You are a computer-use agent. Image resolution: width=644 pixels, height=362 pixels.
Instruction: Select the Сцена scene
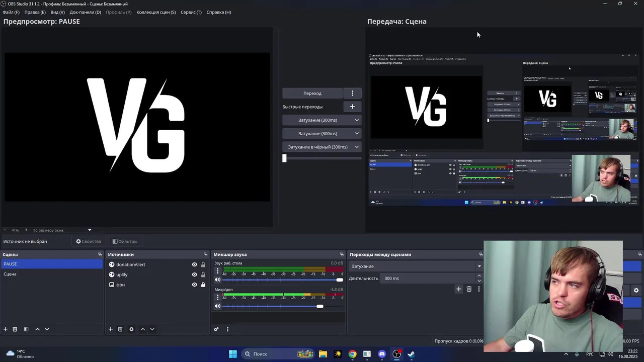pyautogui.click(x=52, y=274)
